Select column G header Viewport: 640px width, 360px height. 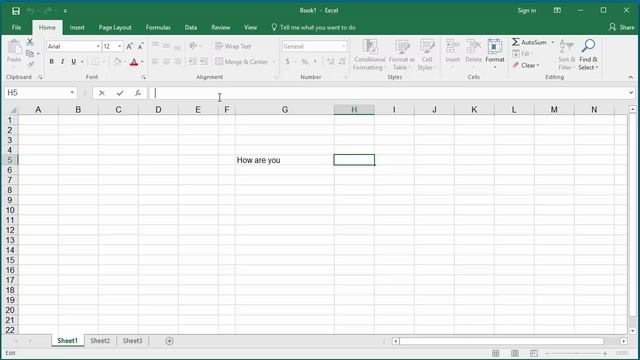(284, 109)
